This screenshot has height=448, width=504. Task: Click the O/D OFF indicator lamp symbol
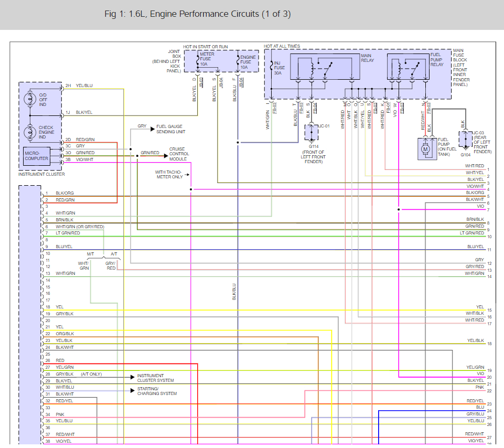click(29, 98)
